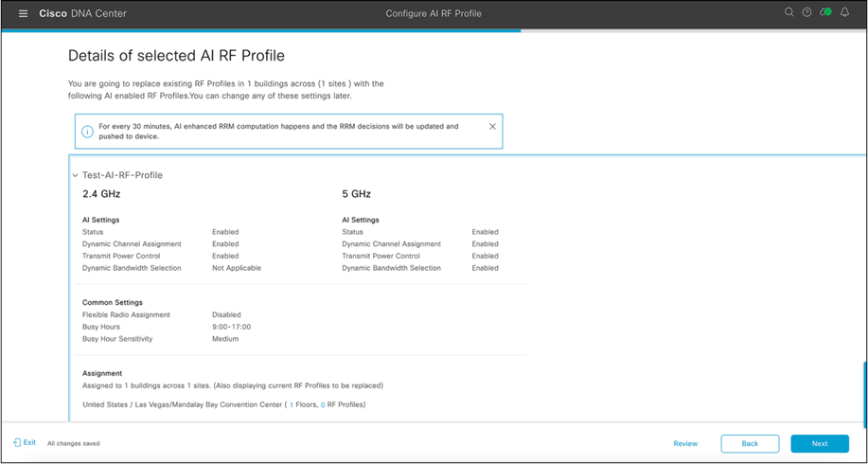
Task: Click the 5 GHz Dynamic Bandwidth Selection label
Action: point(391,268)
